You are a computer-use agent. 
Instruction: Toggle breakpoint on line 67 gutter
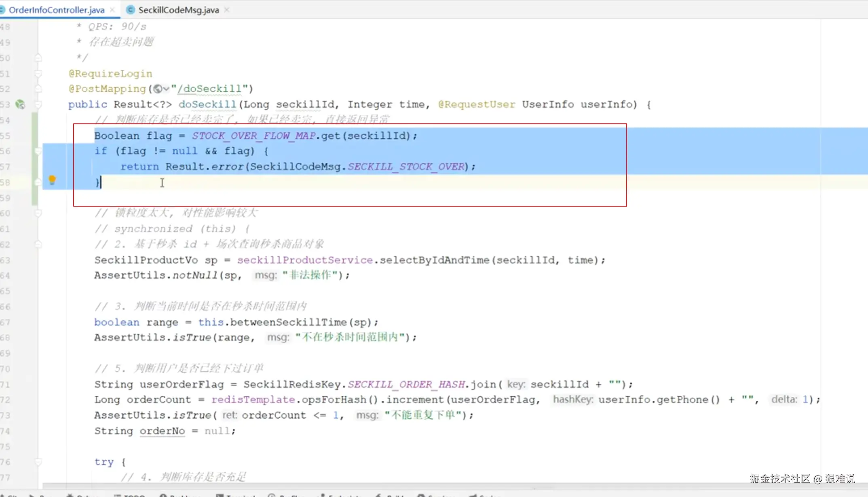(x=20, y=322)
